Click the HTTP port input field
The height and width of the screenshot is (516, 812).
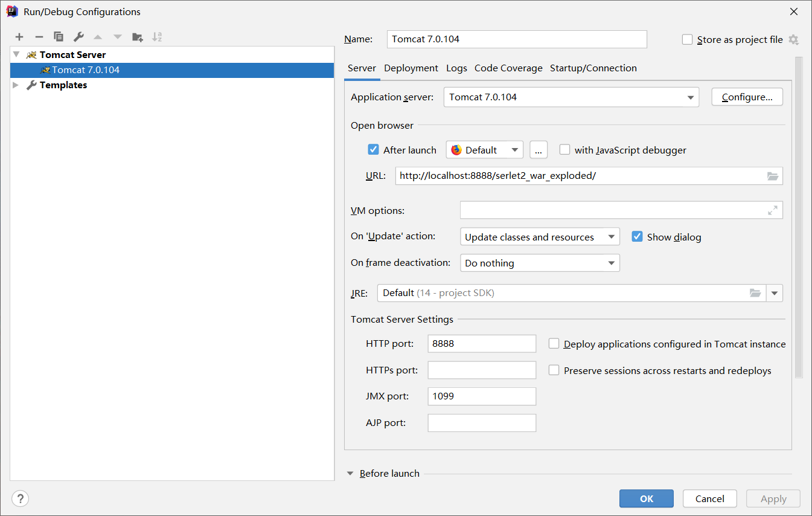[481, 344]
